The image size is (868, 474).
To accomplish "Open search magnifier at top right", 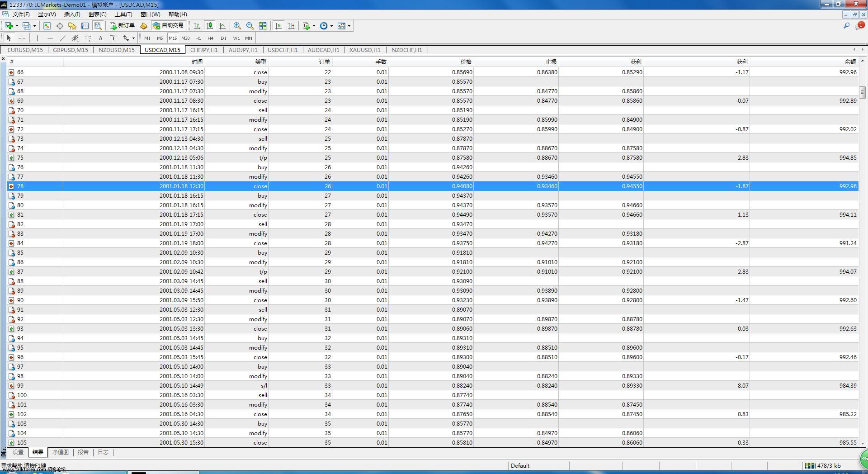I will pos(846,26).
